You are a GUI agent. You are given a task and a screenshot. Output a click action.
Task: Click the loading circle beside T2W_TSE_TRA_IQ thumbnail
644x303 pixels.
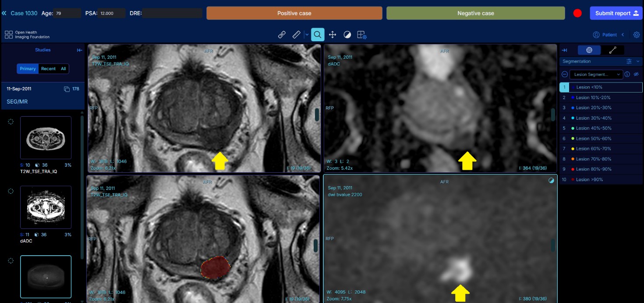click(11, 121)
